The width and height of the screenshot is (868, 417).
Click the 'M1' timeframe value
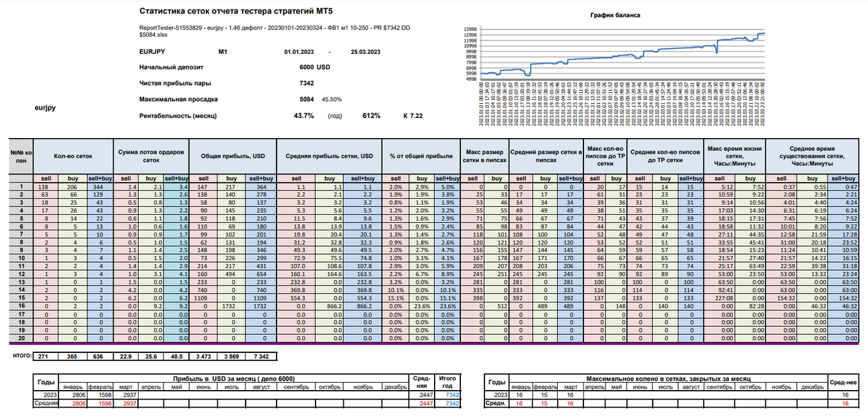(x=223, y=52)
